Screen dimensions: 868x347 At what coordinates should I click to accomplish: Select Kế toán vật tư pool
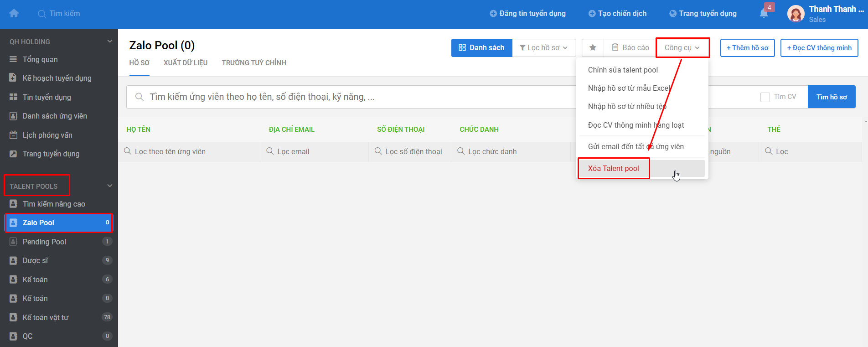[59, 317]
